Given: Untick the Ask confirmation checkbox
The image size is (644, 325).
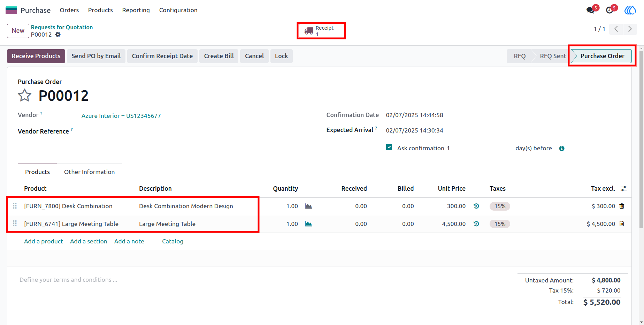Looking at the screenshot, I should 389,148.
